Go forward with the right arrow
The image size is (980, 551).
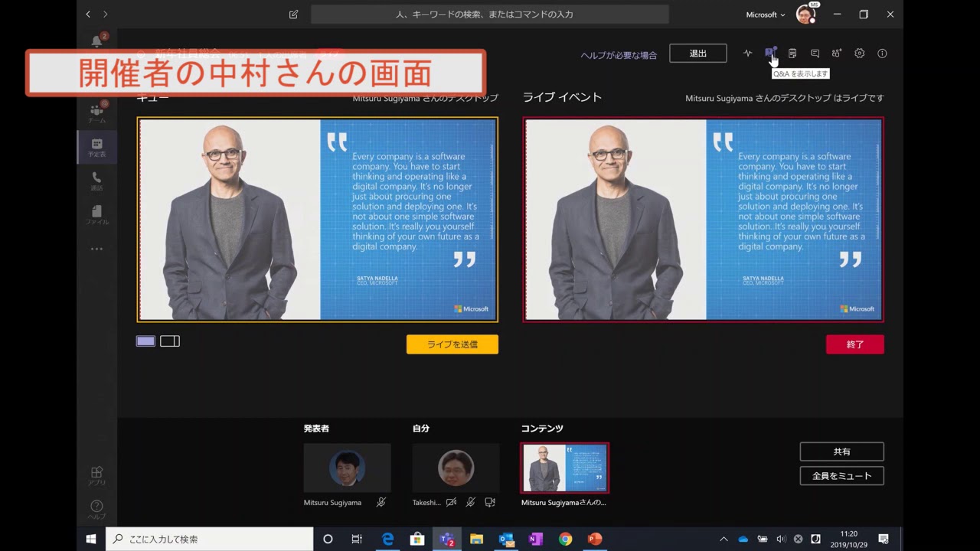click(105, 14)
